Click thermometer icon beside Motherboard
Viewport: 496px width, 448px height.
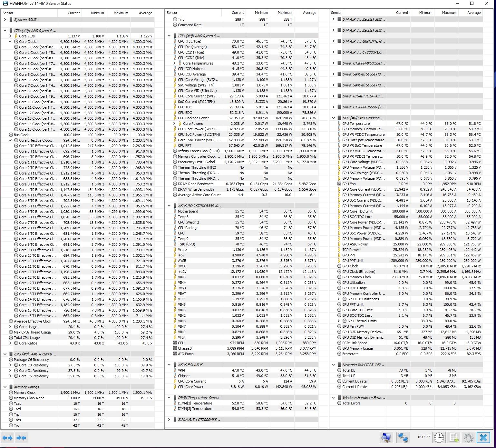point(175,211)
